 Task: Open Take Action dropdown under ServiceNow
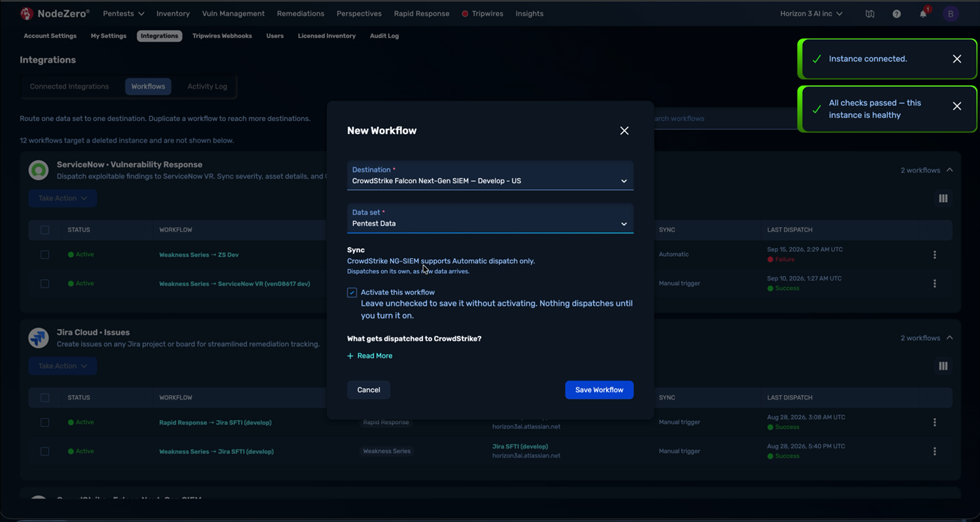click(x=63, y=198)
